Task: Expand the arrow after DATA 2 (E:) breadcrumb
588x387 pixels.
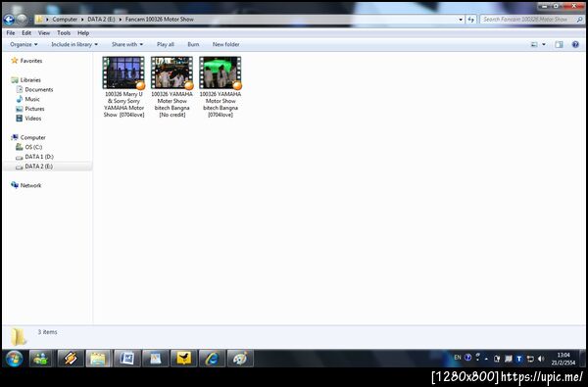Action: 121,20
